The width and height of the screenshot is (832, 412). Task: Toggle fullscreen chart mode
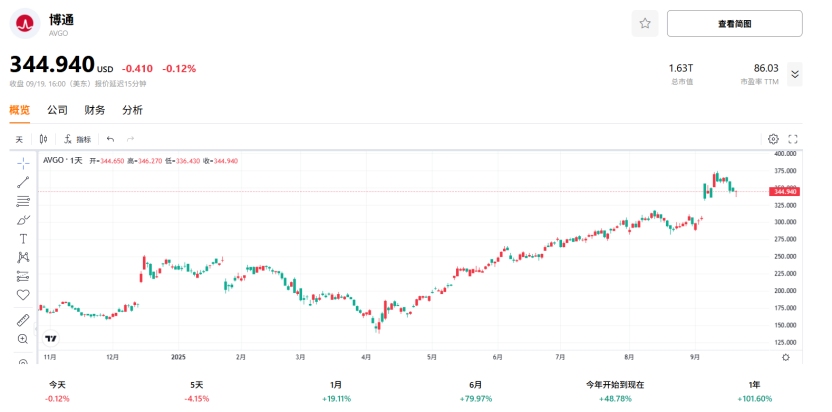tap(793, 139)
